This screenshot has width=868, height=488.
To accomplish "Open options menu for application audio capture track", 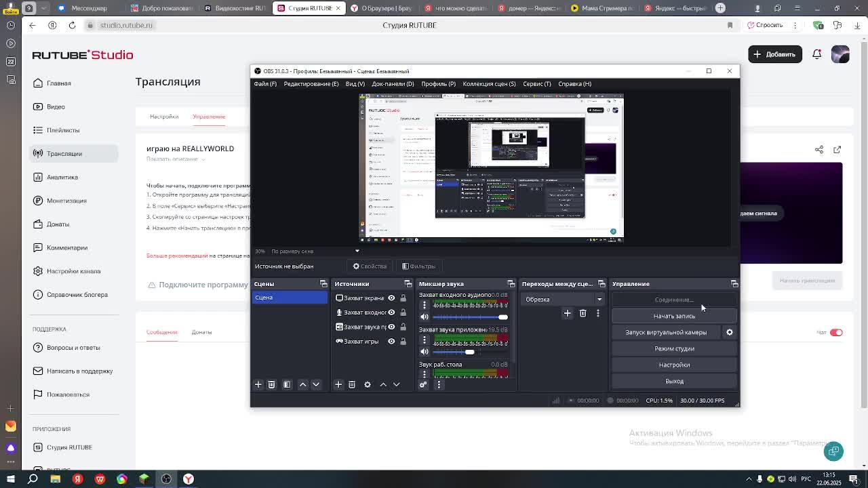I will click(425, 339).
